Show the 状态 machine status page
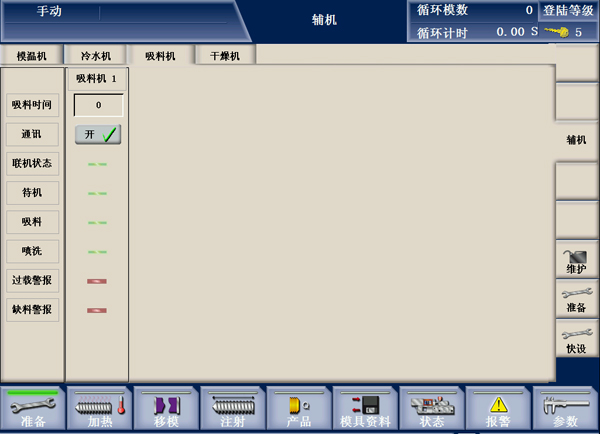 (431, 409)
